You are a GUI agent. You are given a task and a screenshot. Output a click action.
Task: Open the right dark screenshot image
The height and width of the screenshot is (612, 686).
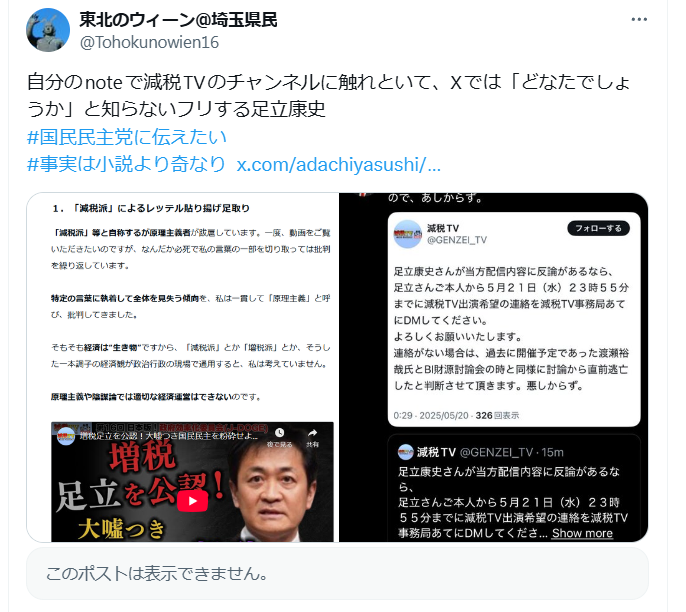494,367
